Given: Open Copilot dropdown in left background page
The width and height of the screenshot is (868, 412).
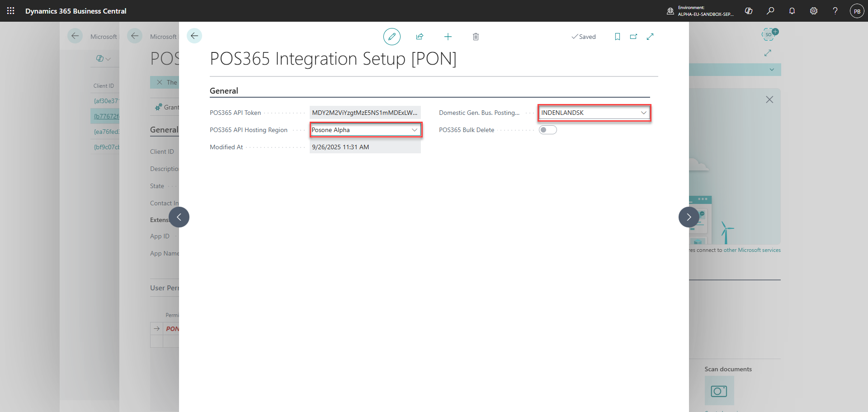Looking at the screenshot, I should pos(104,58).
